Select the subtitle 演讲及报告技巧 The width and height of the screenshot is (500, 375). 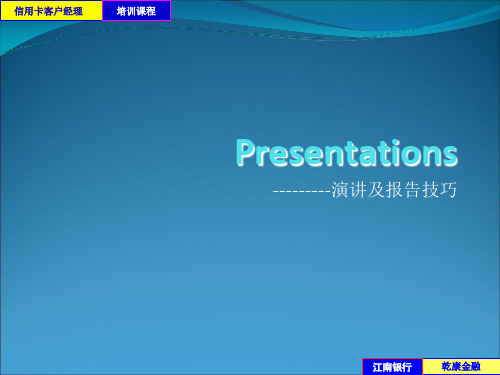pyautogui.click(x=394, y=190)
